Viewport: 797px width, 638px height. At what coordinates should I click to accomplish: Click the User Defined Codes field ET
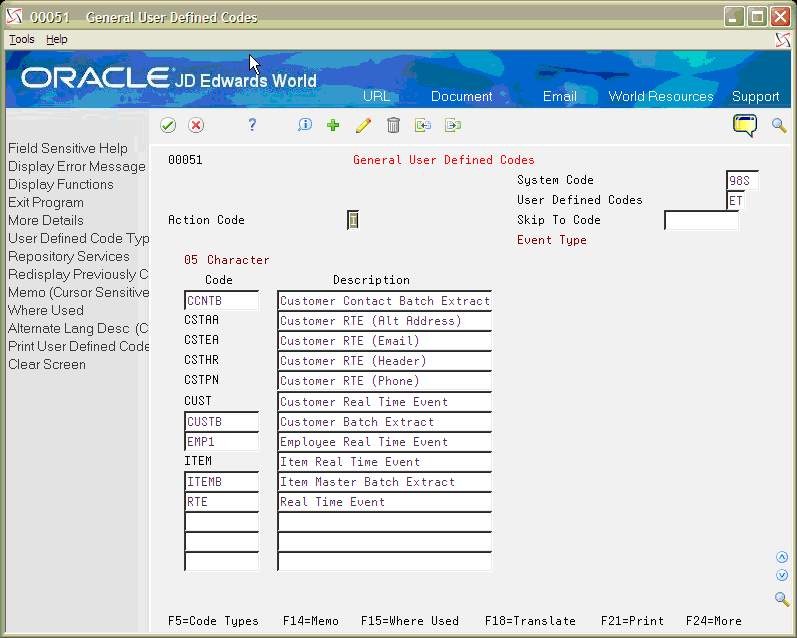[735, 200]
